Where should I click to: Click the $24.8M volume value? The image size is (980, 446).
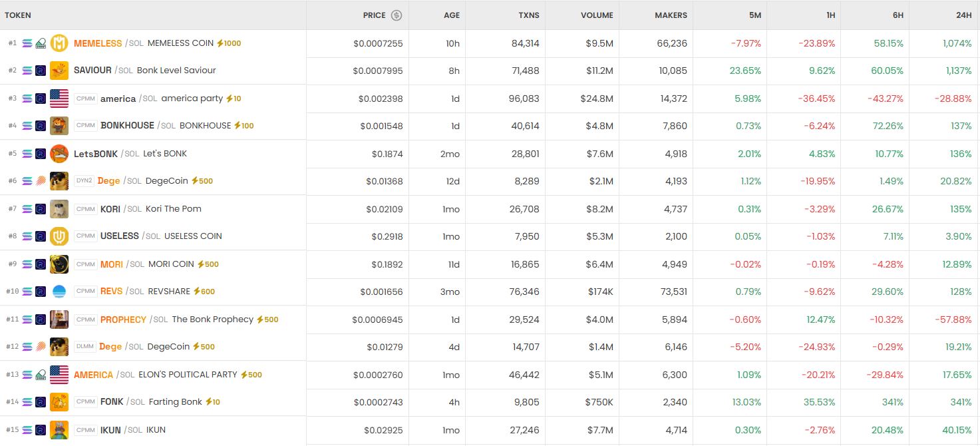(x=597, y=99)
